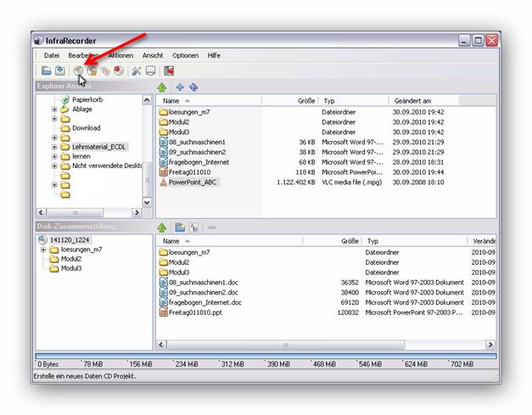Click the last toolbar icon with red arrow
The height and width of the screenshot is (415, 532).
pos(169,70)
